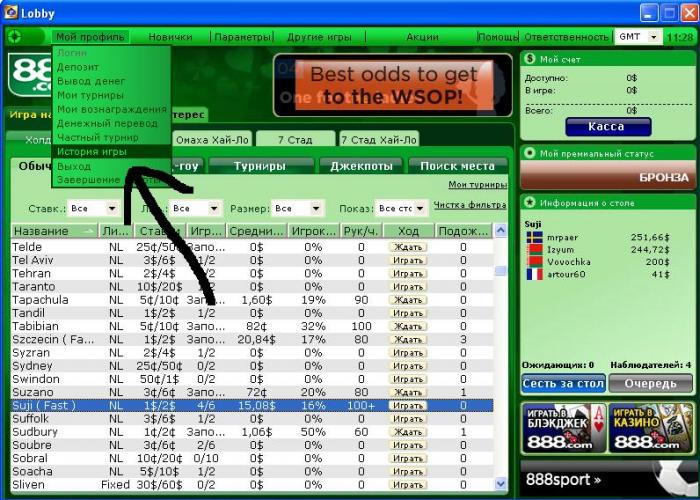Switch to the Турниры tab
This screenshot has width=700, height=500.
click(x=260, y=166)
